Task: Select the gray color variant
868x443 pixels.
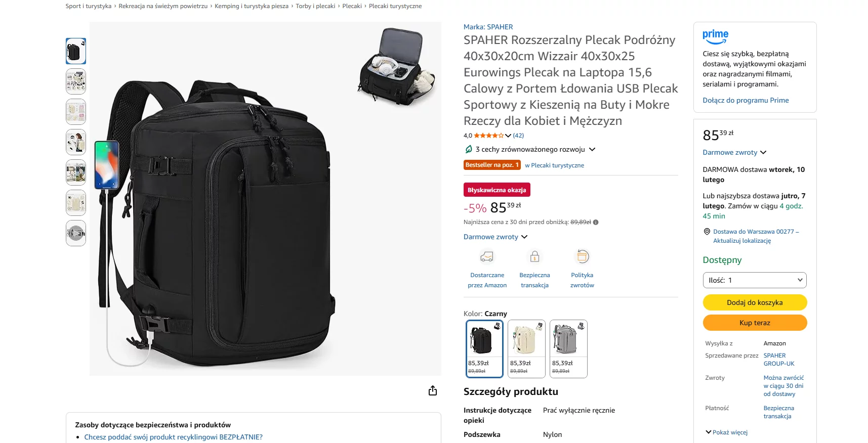Action: 568,349
